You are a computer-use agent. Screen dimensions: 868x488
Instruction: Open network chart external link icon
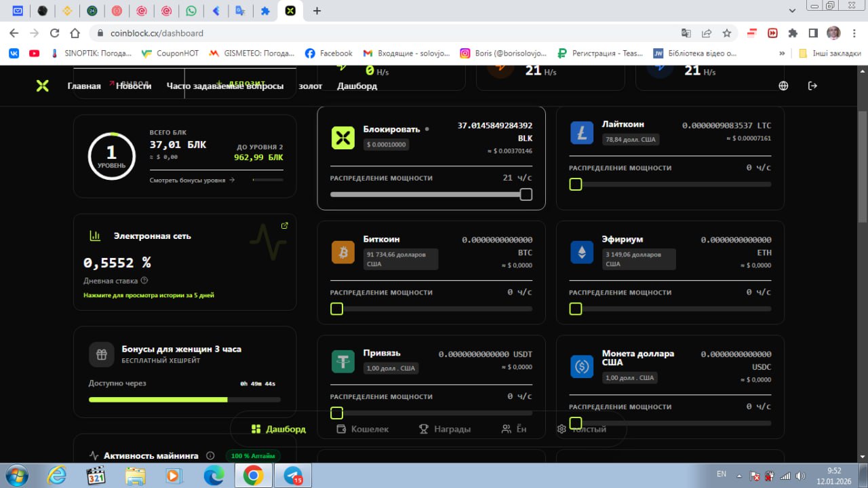tap(284, 226)
